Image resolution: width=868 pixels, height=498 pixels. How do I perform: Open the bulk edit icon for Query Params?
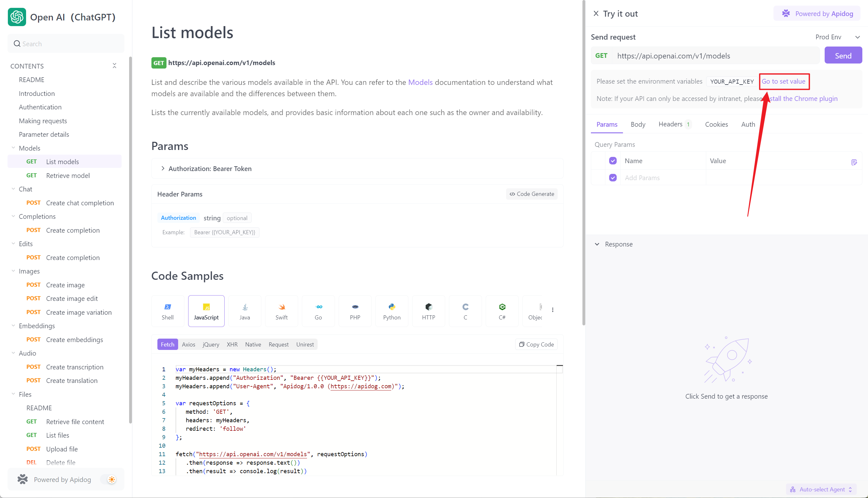[x=855, y=162]
